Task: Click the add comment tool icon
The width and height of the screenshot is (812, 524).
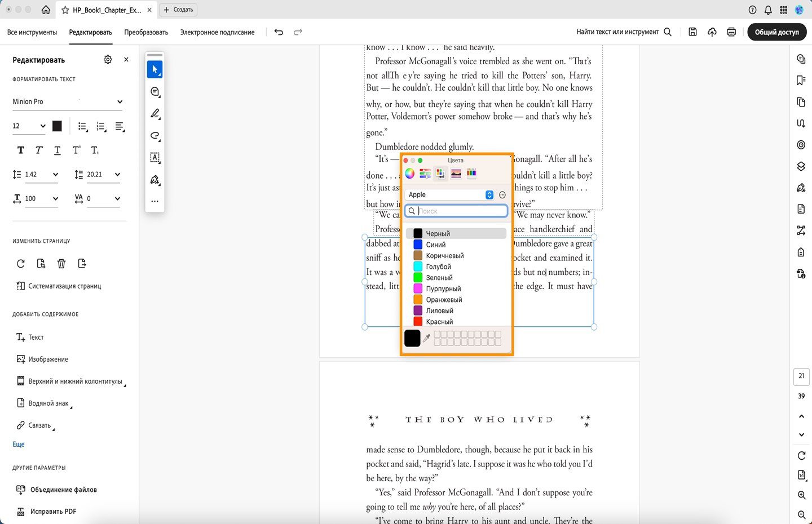Action: (155, 92)
